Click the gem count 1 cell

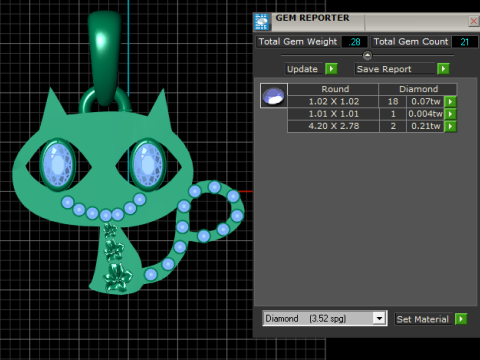393,114
